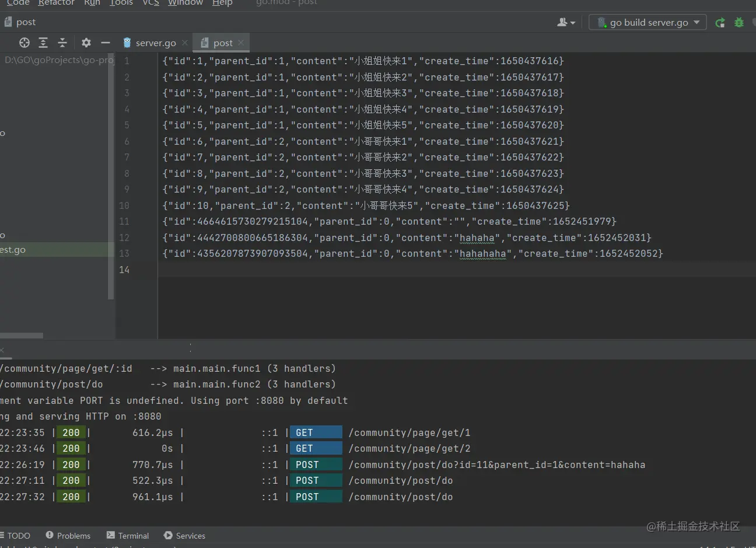Click the GET badge of the 22:23:35 request
Viewport: 756px width, 548px height.
coord(316,432)
